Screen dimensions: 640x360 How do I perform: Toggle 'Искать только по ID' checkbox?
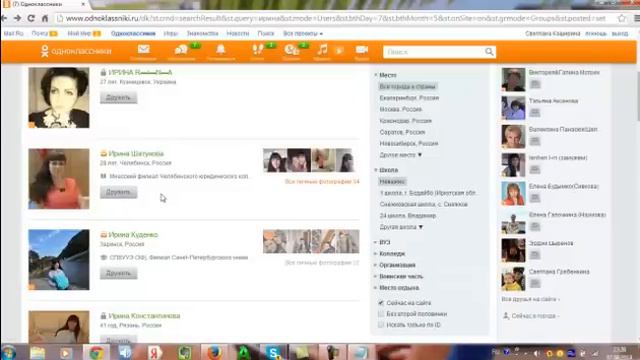381,325
